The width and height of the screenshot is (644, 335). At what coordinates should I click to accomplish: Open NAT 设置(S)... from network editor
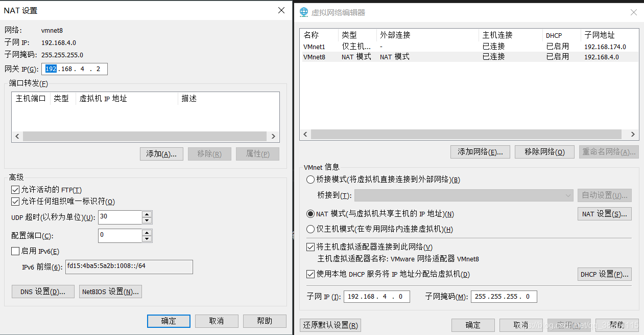[605, 214]
